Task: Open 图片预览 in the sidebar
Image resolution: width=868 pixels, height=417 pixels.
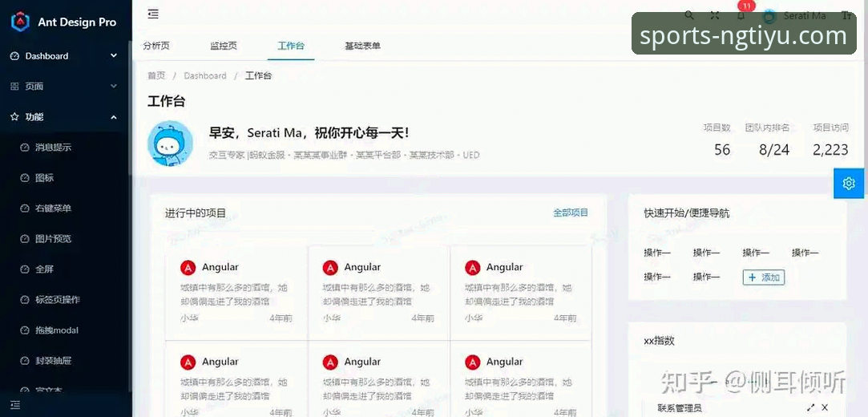Action: [x=54, y=239]
